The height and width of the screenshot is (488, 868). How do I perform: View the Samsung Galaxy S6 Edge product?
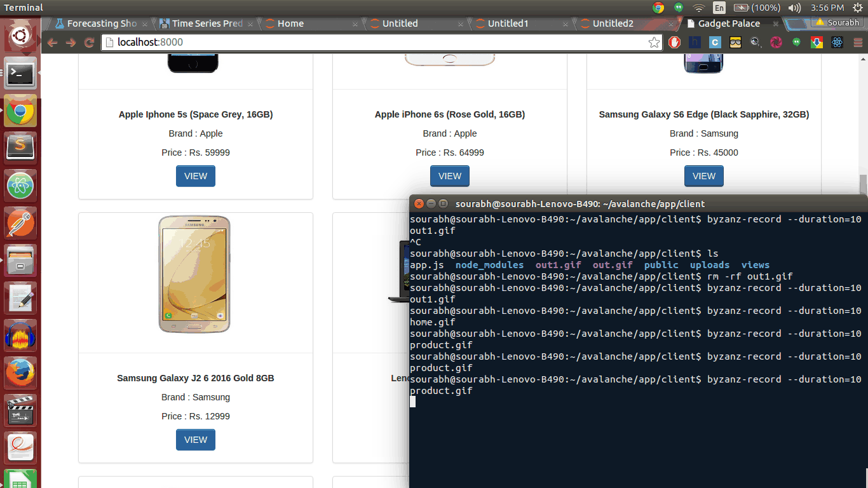(x=704, y=176)
